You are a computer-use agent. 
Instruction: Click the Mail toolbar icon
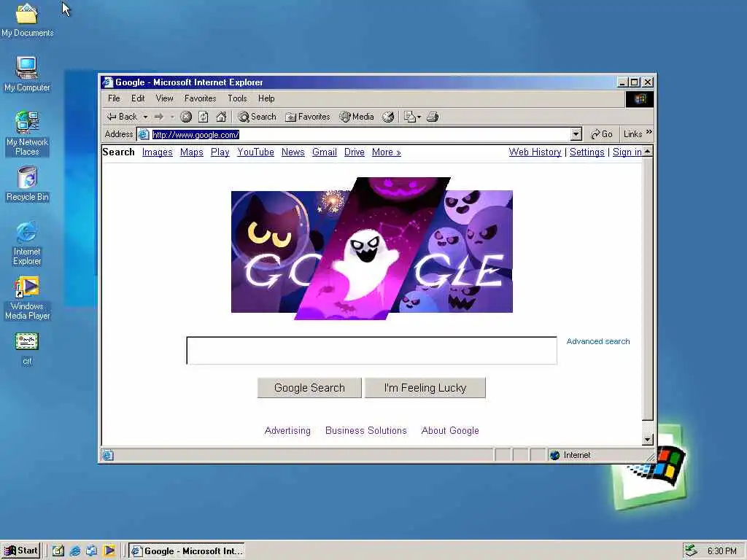412,117
